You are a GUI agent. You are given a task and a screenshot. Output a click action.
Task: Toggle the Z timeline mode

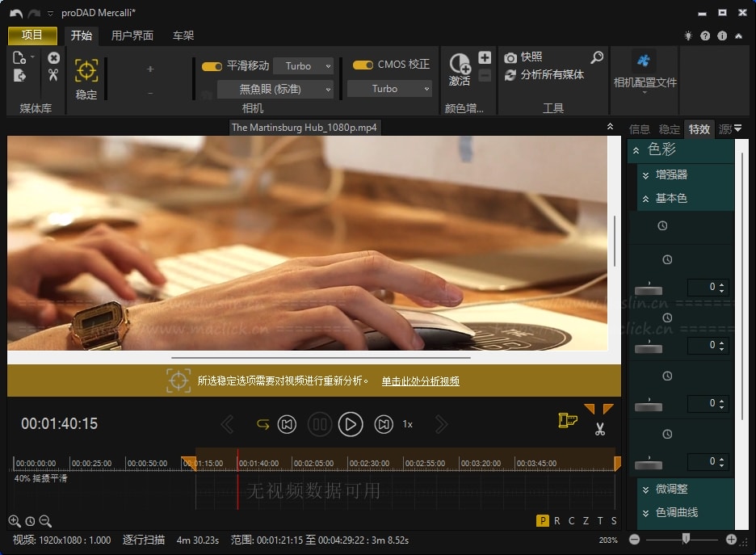click(x=586, y=521)
